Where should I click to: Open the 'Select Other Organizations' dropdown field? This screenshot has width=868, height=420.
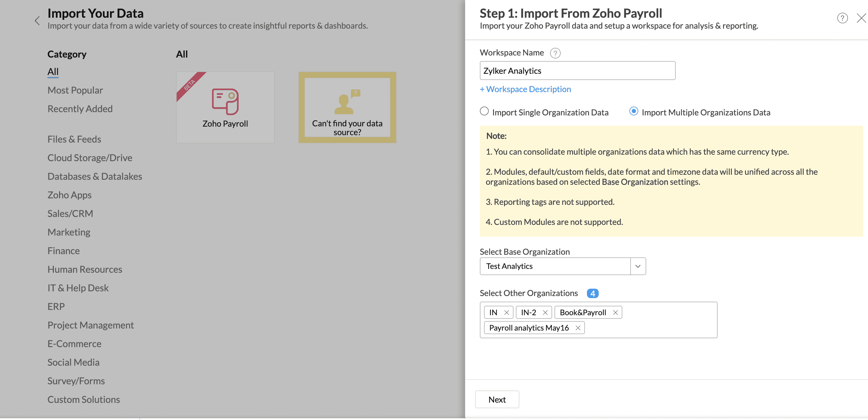664,319
